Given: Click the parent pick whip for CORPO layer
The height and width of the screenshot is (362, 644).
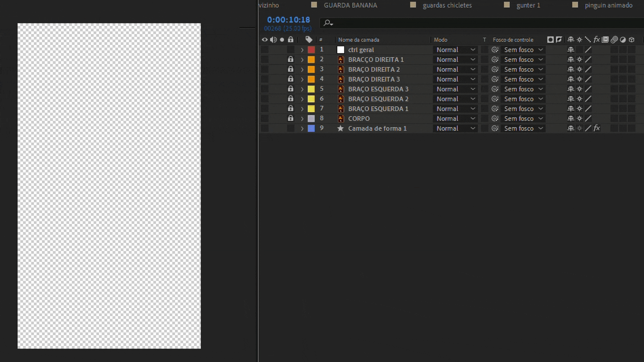Looking at the screenshot, I should click(495, 119).
